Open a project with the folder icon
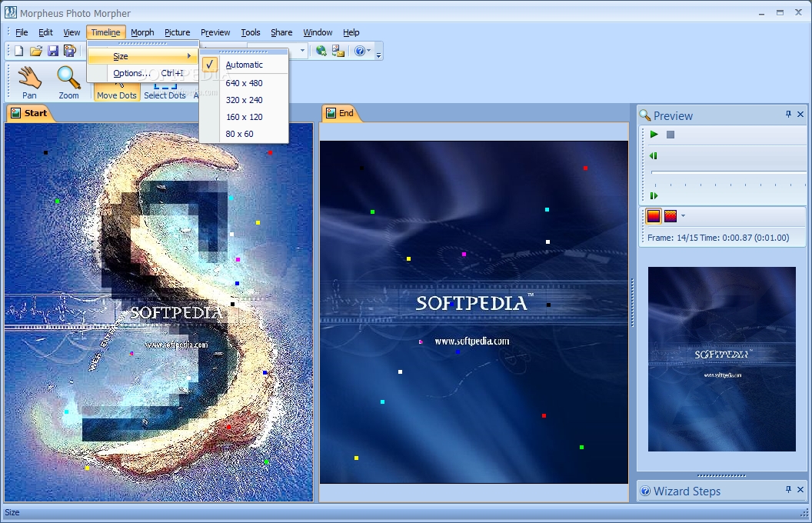This screenshot has height=523, width=812. tap(35, 51)
